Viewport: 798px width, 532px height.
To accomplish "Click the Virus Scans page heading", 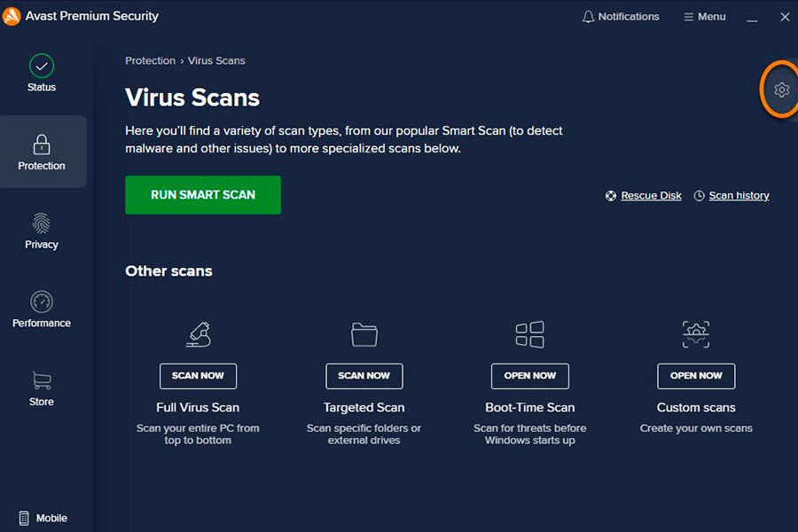I will [192, 98].
